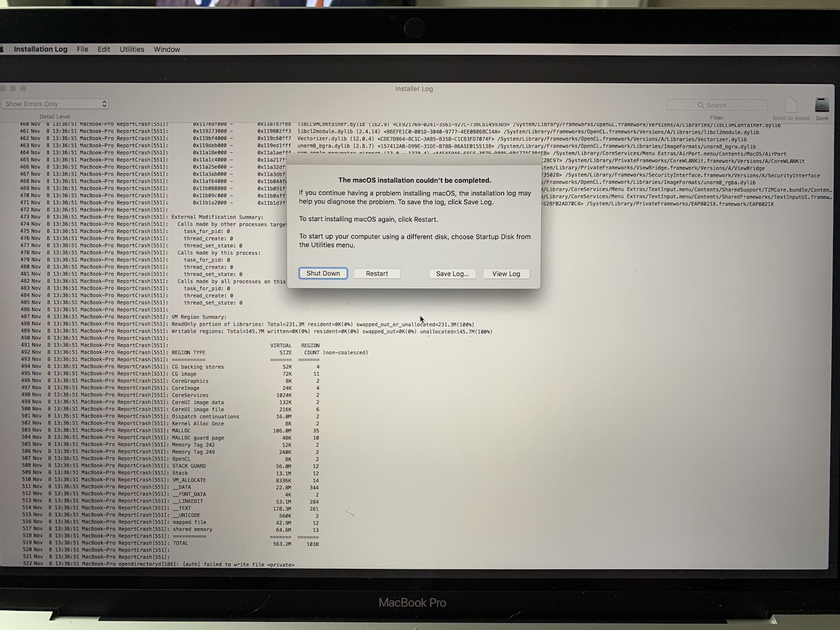Select the __LINKEDIT log row
Viewport: 840px width, 630px height.
point(170,501)
